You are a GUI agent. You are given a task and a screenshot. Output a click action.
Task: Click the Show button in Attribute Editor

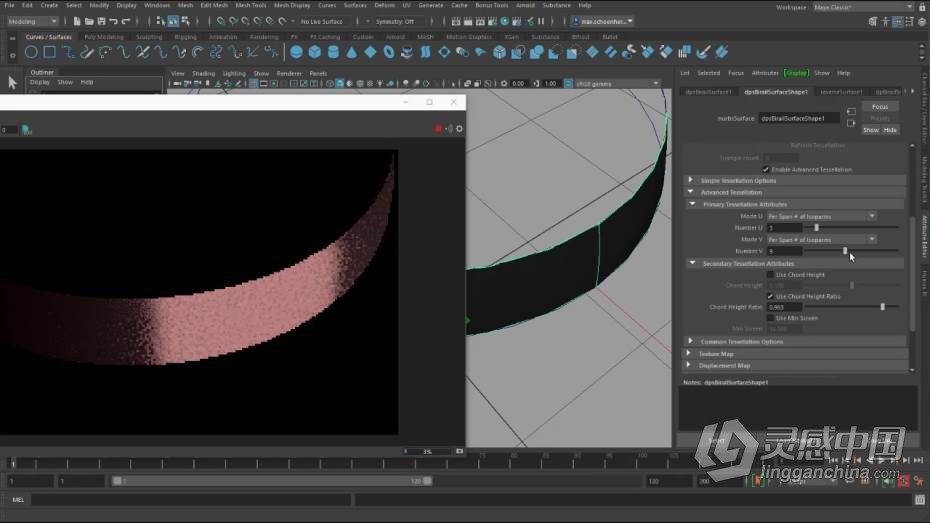[870, 130]
